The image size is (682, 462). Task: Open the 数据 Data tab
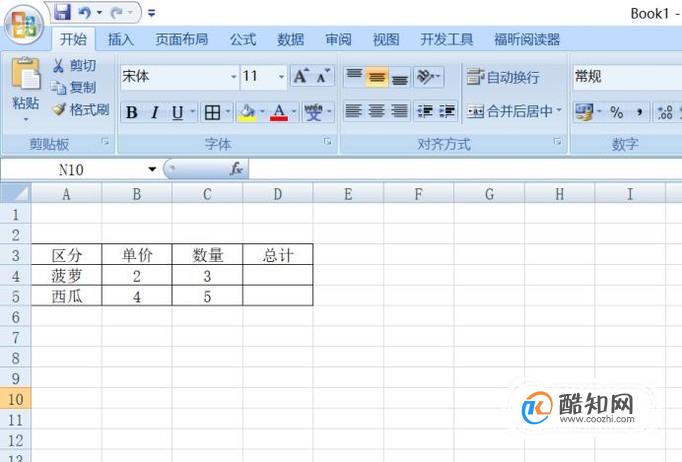pyautogui.click(x=291, y=40)
